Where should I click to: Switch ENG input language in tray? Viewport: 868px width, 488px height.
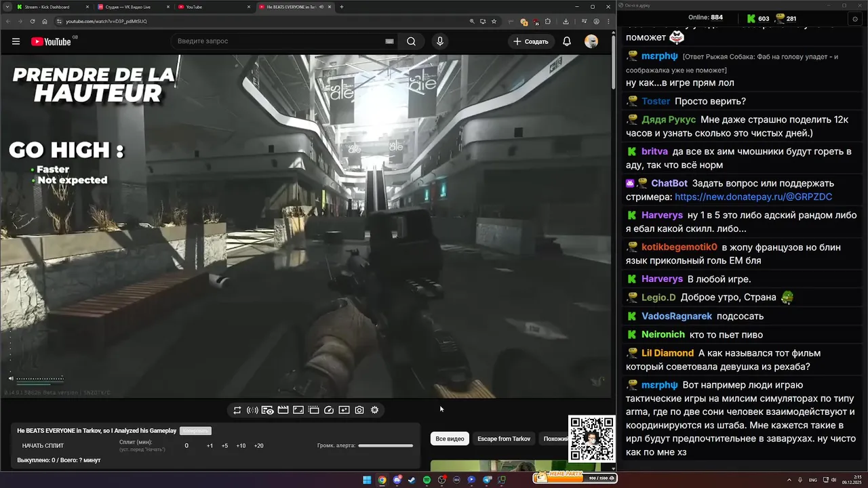tap(813, 480)
